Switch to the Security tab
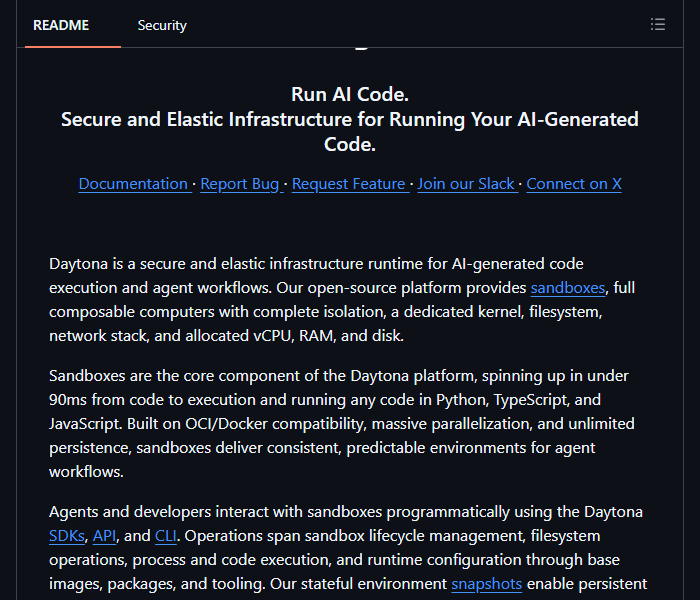The image size is (700, 600). tap(162, 25)
